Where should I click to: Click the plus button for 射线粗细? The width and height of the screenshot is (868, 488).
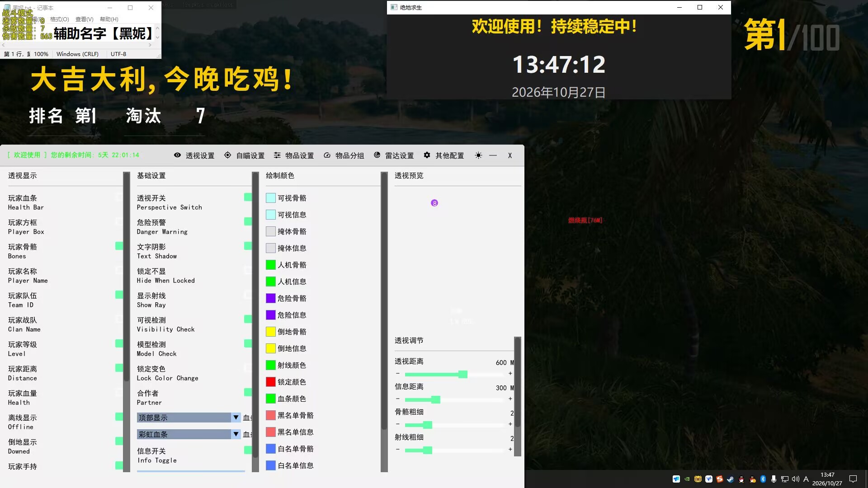pyautogui.click(x=510, y=450)
